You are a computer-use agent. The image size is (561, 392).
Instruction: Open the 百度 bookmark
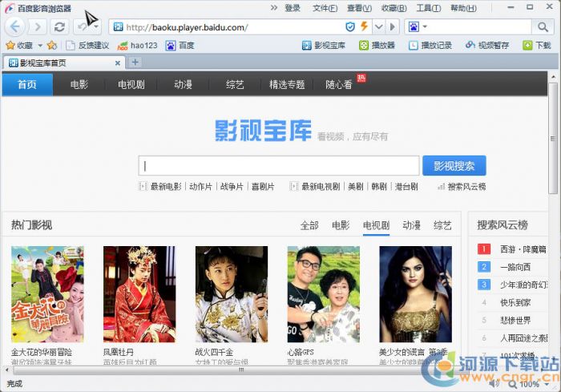[180, 46]
